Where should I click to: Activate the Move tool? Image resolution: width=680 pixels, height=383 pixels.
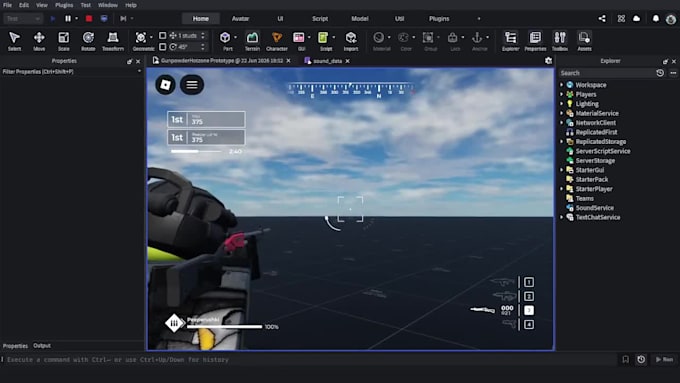39,41
